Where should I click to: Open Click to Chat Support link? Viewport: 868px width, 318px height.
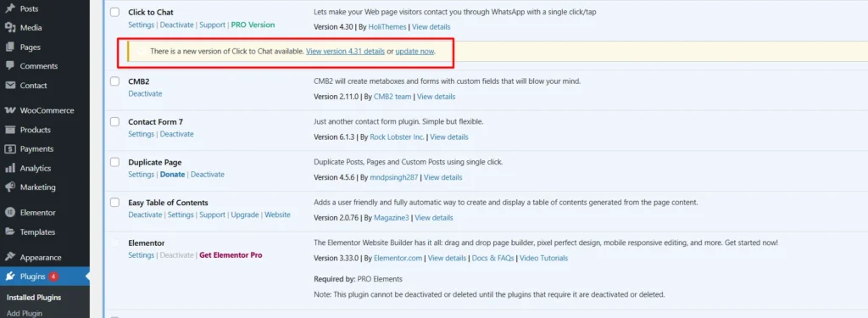(213, 25)
